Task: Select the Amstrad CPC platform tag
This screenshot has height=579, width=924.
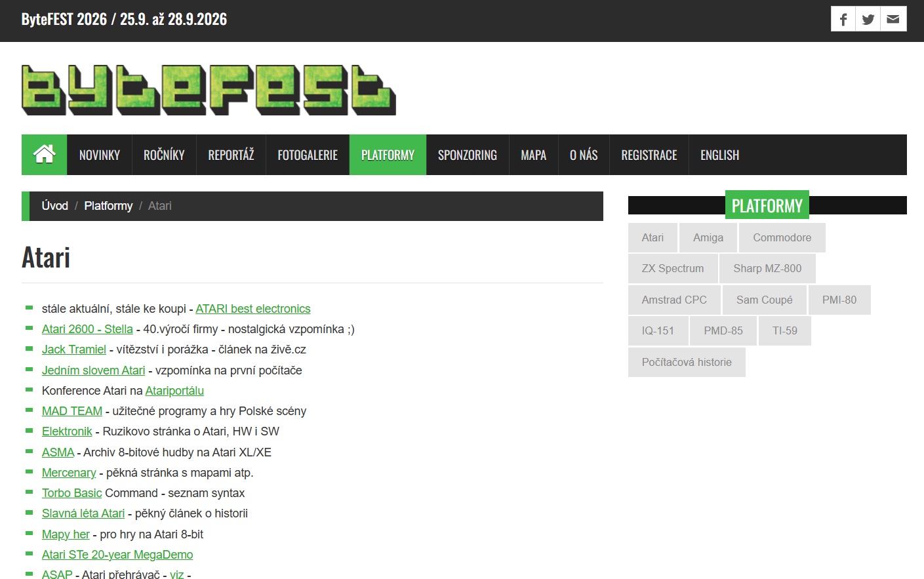Action: 674,300
